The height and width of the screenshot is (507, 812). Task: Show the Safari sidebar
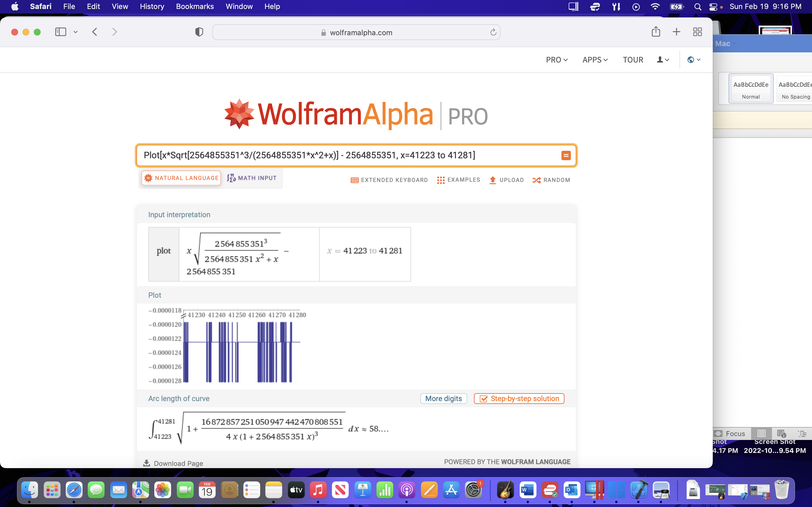click(x=61, y=32)
